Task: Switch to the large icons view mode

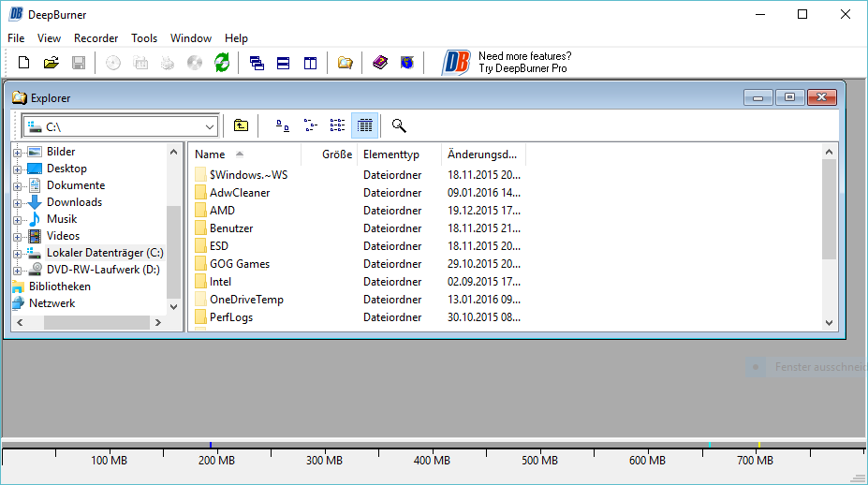Action: 283,125
